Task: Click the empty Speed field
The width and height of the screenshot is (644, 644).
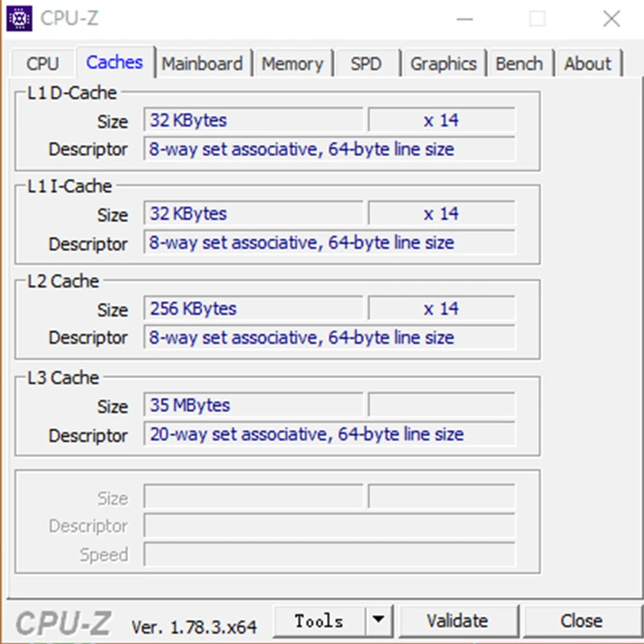Action: 329,554
